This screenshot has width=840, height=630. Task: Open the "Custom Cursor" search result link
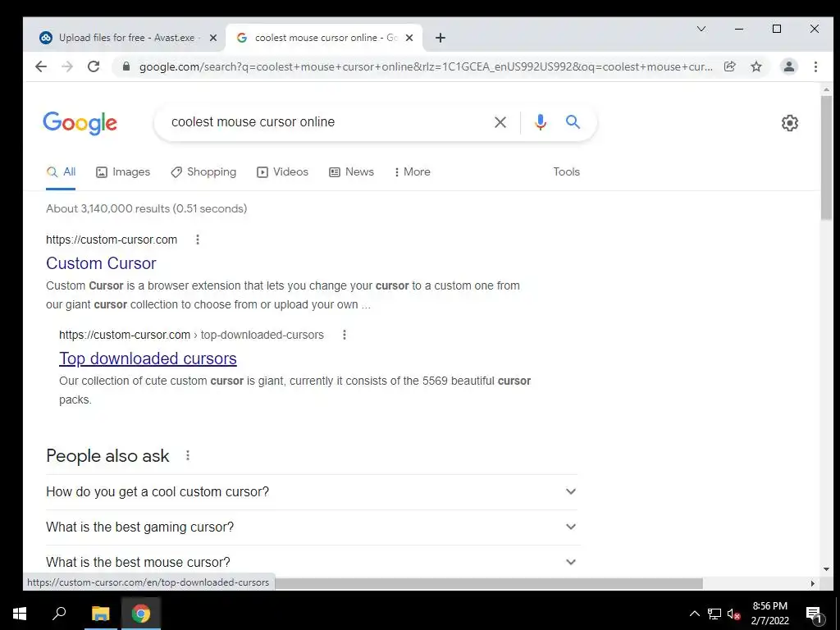(x=101, y=263)
